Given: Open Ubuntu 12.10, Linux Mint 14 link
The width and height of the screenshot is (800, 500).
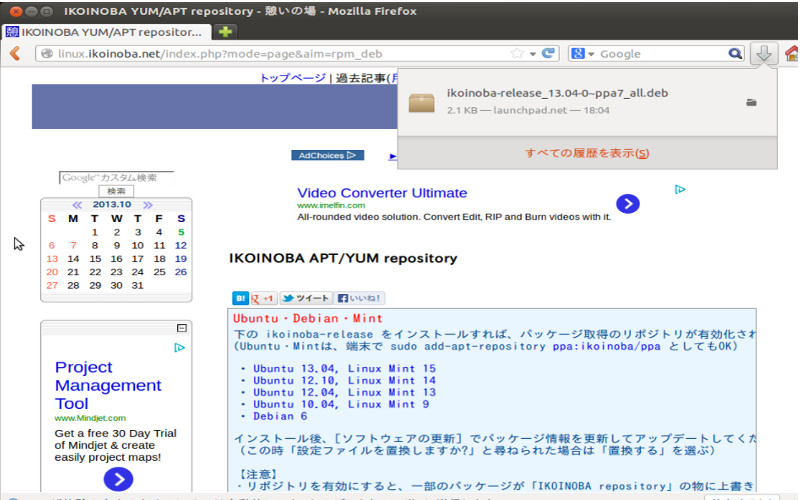Looking at the screenshot, I should (x=344, y=380).
